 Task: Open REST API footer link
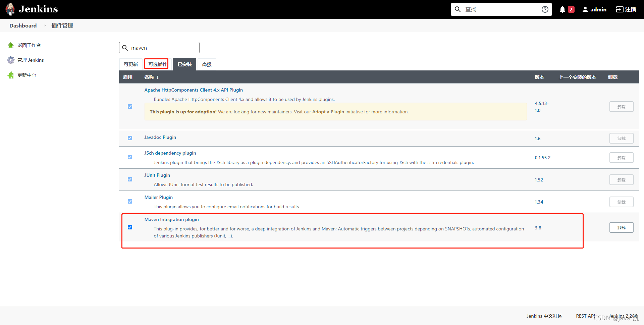pos(585,316)
